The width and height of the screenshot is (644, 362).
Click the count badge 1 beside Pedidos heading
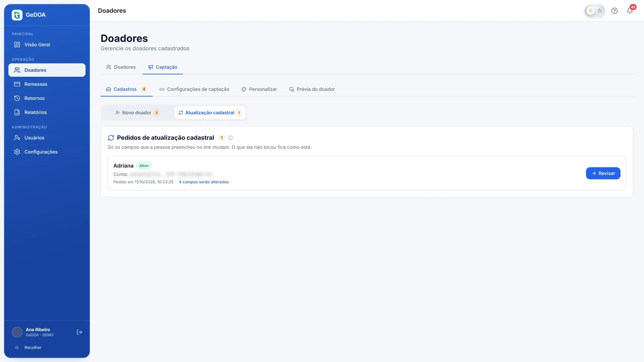coord(222,138)
